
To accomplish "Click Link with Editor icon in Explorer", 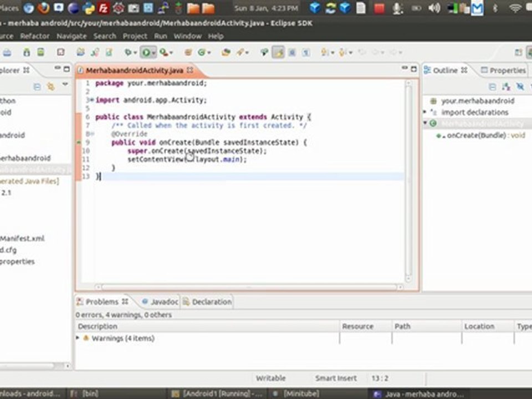I will coord(51,86).
